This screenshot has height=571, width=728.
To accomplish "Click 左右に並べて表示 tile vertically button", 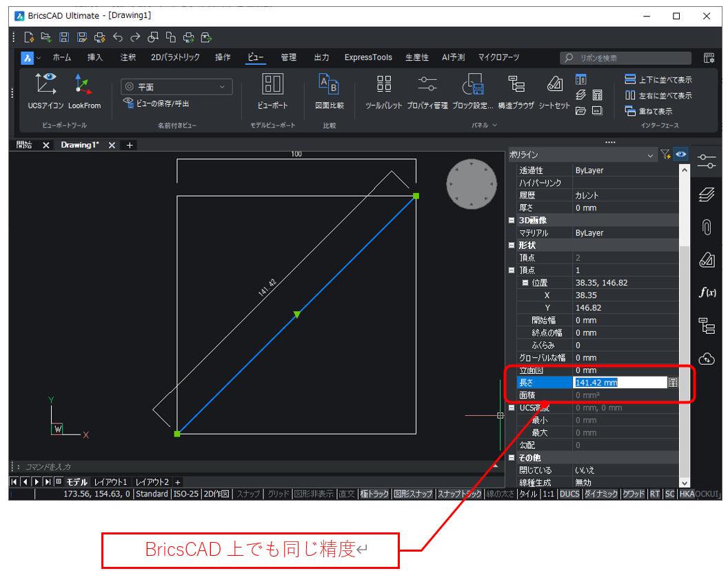I will [x=658, y=95].
